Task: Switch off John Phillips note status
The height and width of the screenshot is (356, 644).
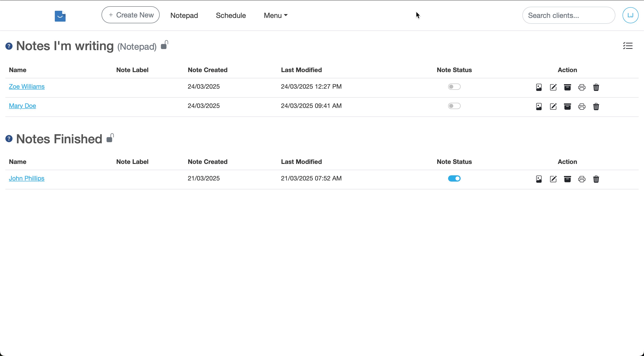Action: coord(454,178)
